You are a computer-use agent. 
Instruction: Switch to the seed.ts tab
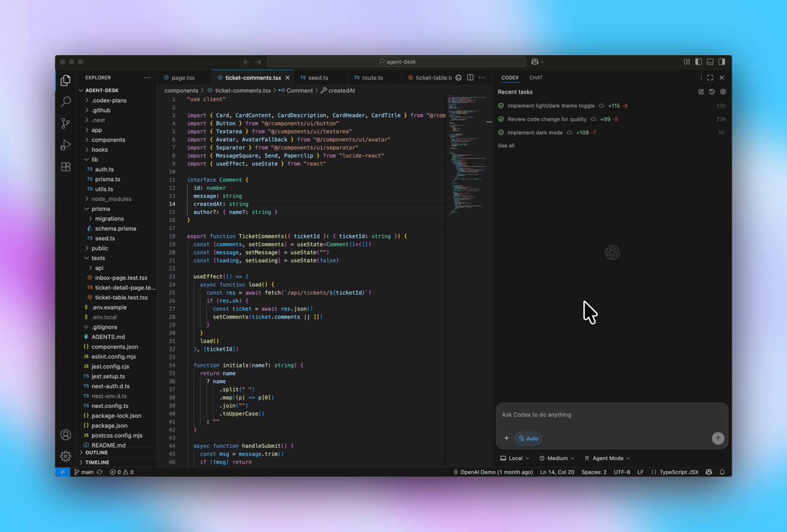coord(318,77)
